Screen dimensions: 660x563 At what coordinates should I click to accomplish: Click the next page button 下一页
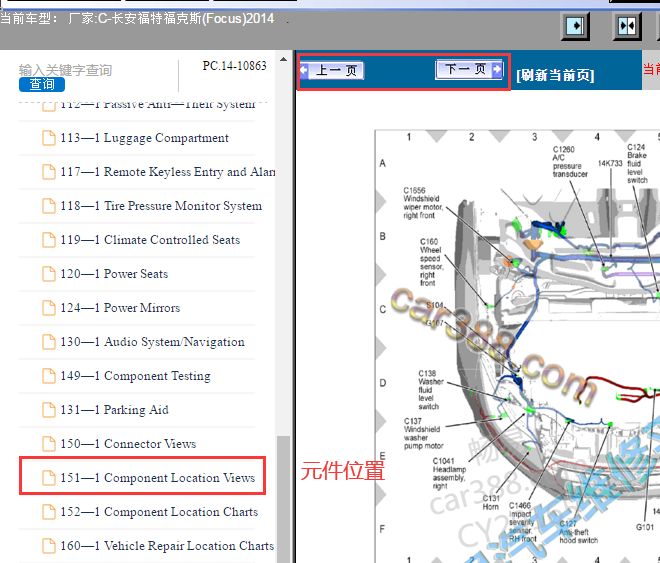tap(469, 69)
